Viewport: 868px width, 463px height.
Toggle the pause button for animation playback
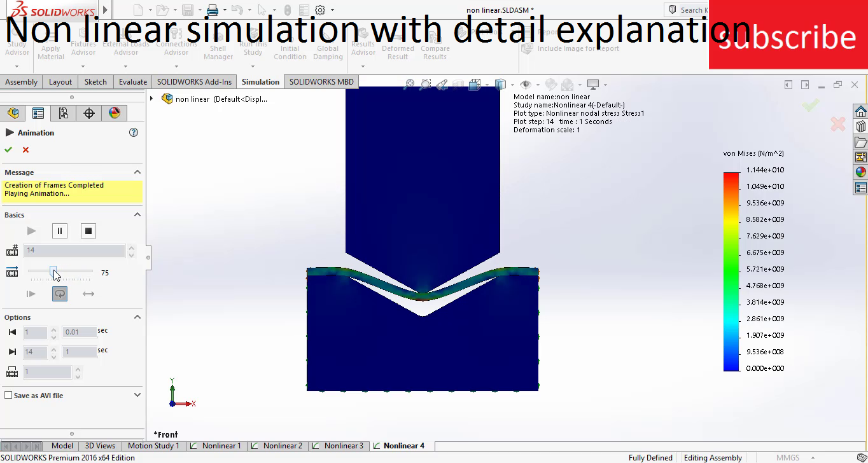click(x=60, y=231)
